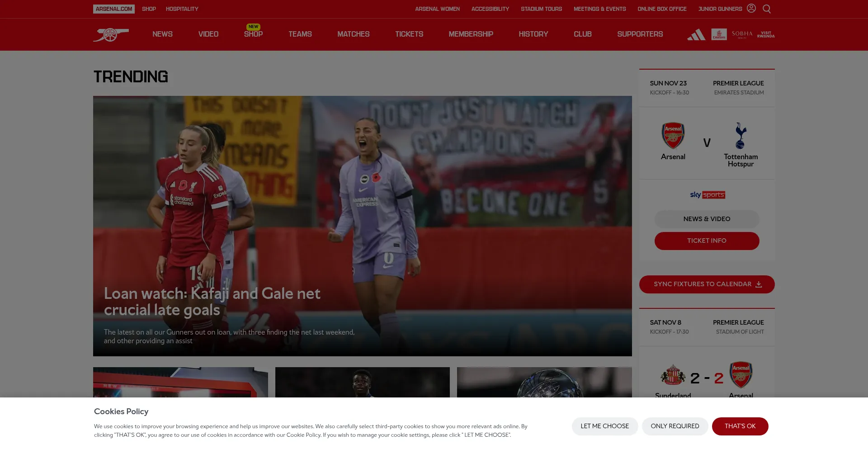
Task: Click the Sunderland club crest
Action: pos(673,375)
